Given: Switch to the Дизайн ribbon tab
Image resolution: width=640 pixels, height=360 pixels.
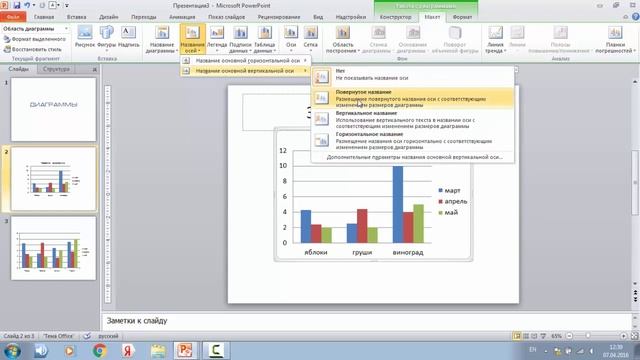Looking at the screenshot, I should [x=109, y=17].
